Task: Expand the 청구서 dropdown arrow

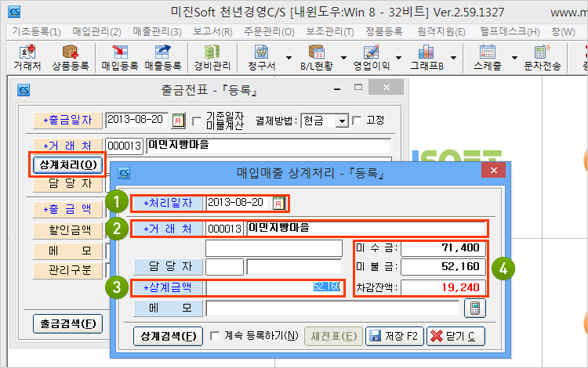Action: (289, 58)
